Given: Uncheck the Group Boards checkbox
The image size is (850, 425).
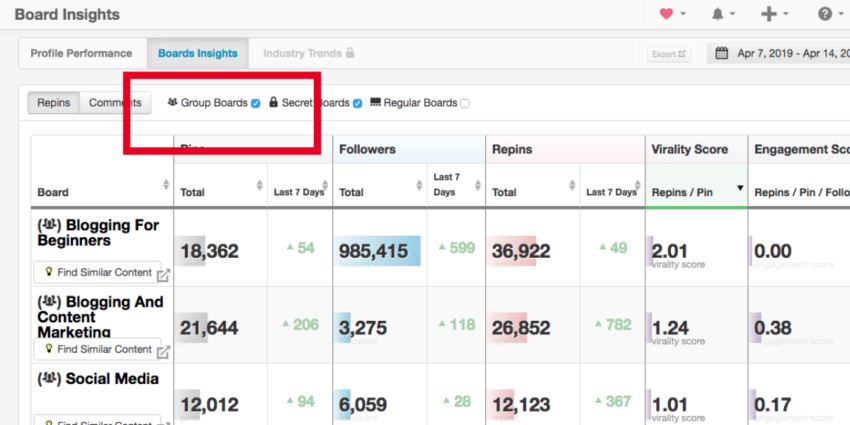Looking at the screenshot, I should pyautogui.click(x=256, y=103).
